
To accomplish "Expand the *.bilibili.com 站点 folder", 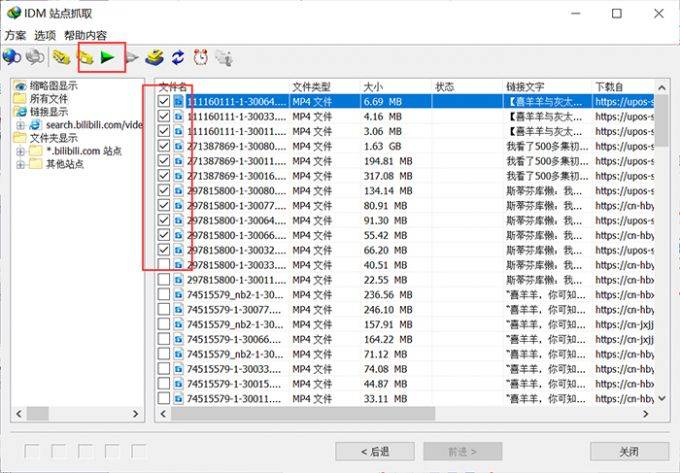I will 20,151.
